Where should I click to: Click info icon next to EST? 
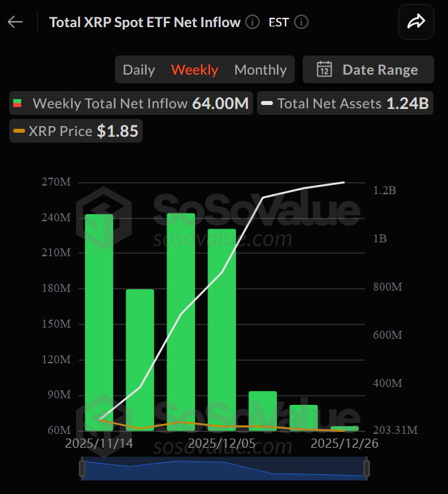301,22
